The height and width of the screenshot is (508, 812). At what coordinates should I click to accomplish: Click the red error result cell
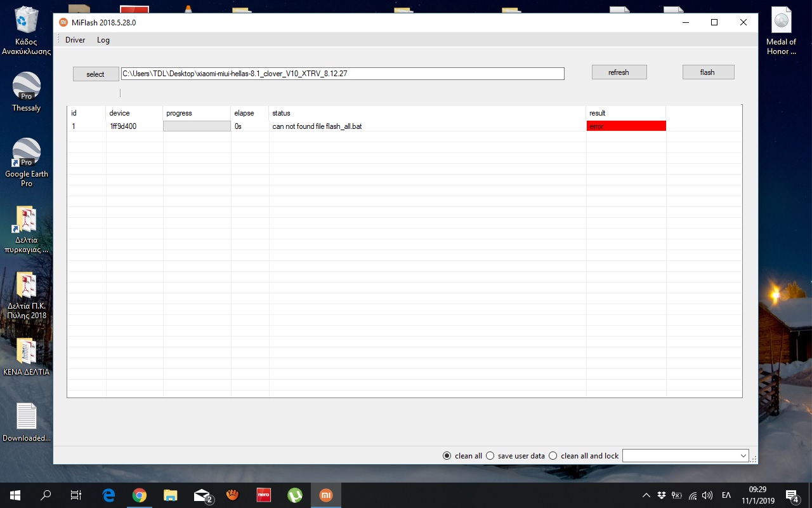point(626,126)
